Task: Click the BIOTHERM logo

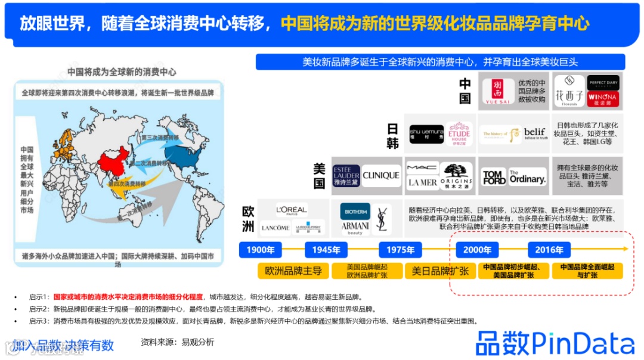Action: (355, 212)
